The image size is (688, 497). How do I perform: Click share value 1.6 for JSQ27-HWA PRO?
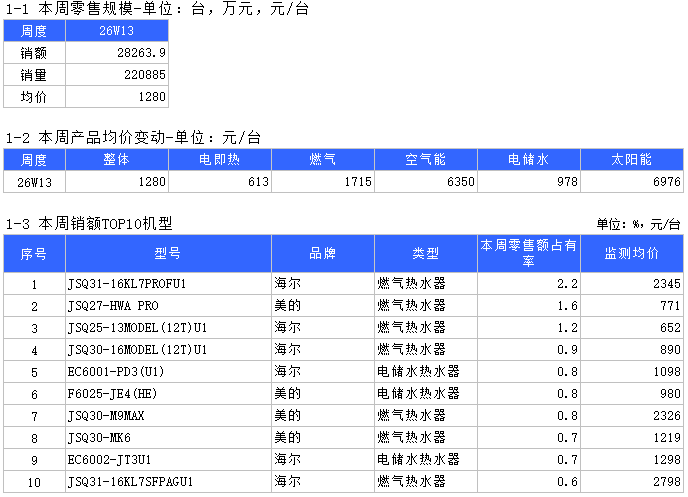pyautogui.click(x=567, y=306)
